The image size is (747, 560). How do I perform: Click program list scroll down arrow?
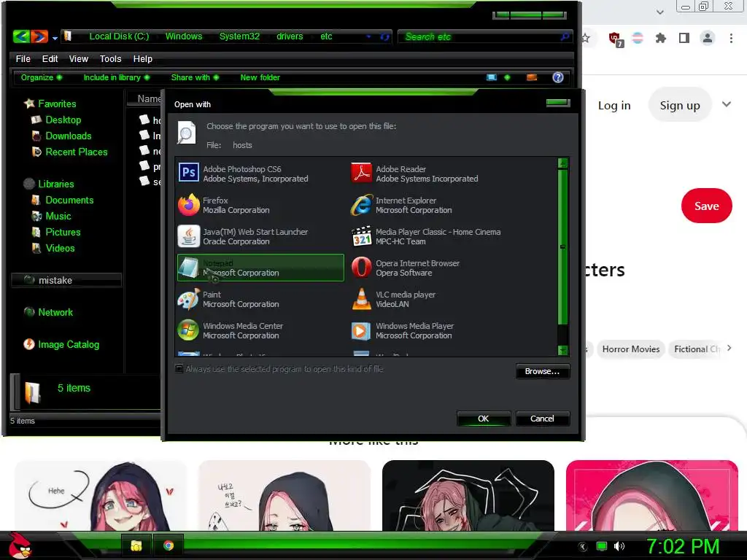click(x=562, y=351)
